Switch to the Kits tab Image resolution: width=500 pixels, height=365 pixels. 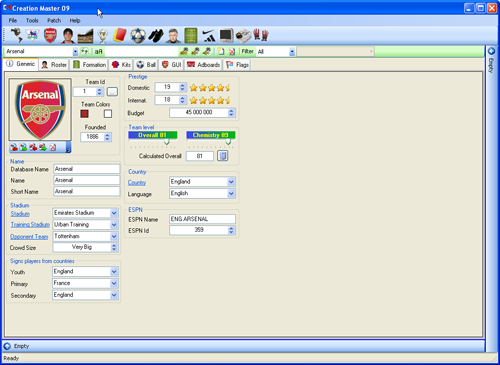click(x=121, y=65)
